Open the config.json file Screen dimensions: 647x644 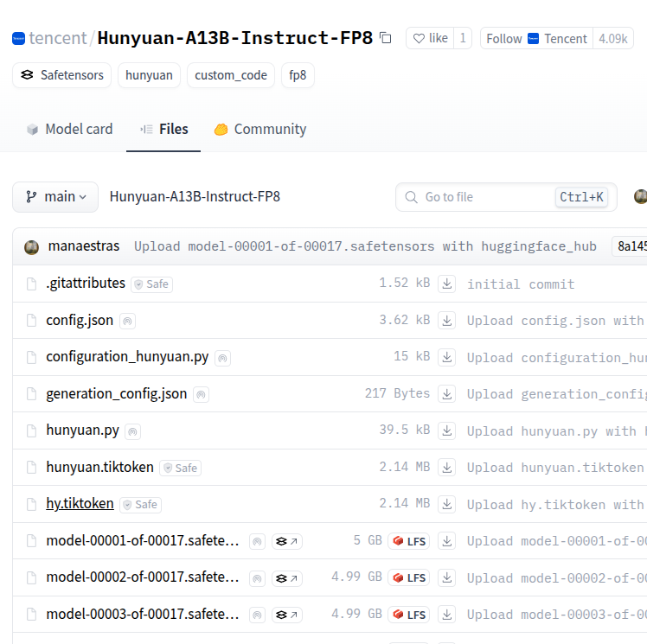pyautogui.click(x=80, y=321)
